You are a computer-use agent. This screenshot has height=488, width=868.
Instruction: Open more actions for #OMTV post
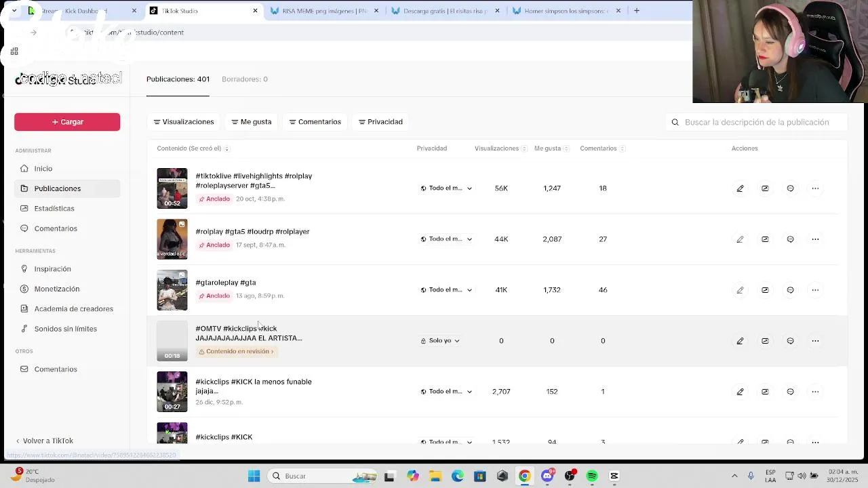tap(815, 341)
